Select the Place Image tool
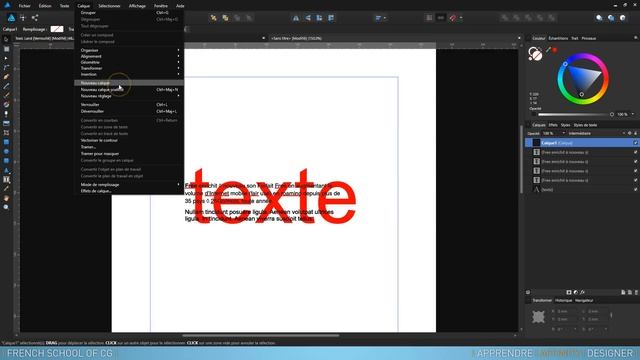 point(6,123)
